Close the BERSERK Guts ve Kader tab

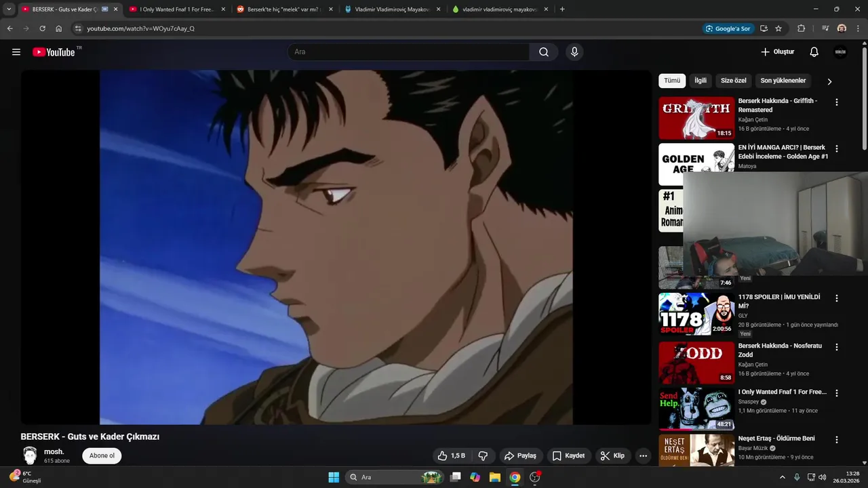click(115, 9)
